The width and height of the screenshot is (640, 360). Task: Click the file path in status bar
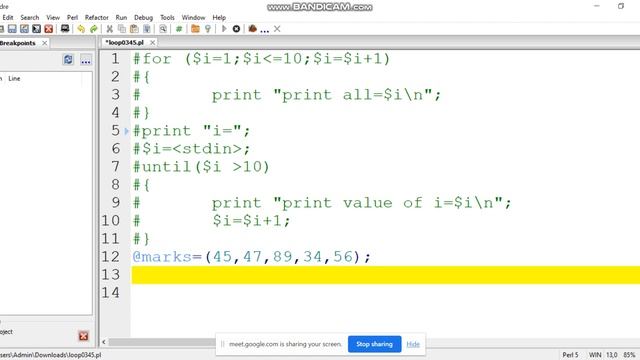[51, 355]
